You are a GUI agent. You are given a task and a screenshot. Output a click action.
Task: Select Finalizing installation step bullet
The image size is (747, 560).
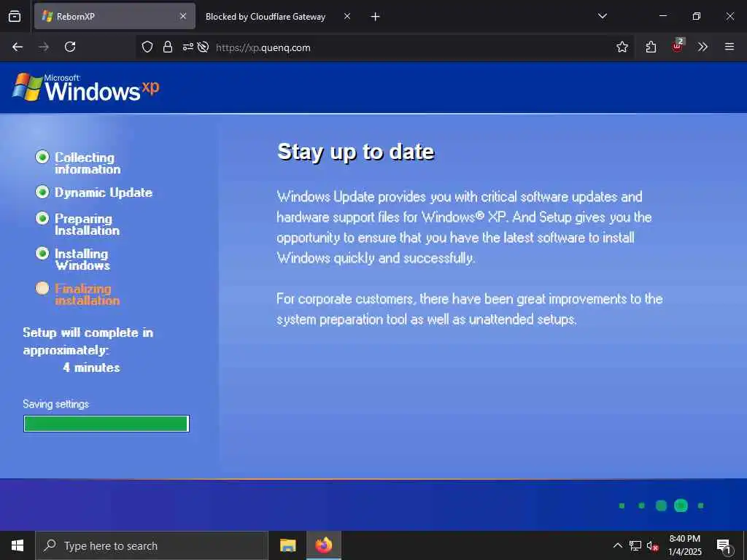pos(42,288)
